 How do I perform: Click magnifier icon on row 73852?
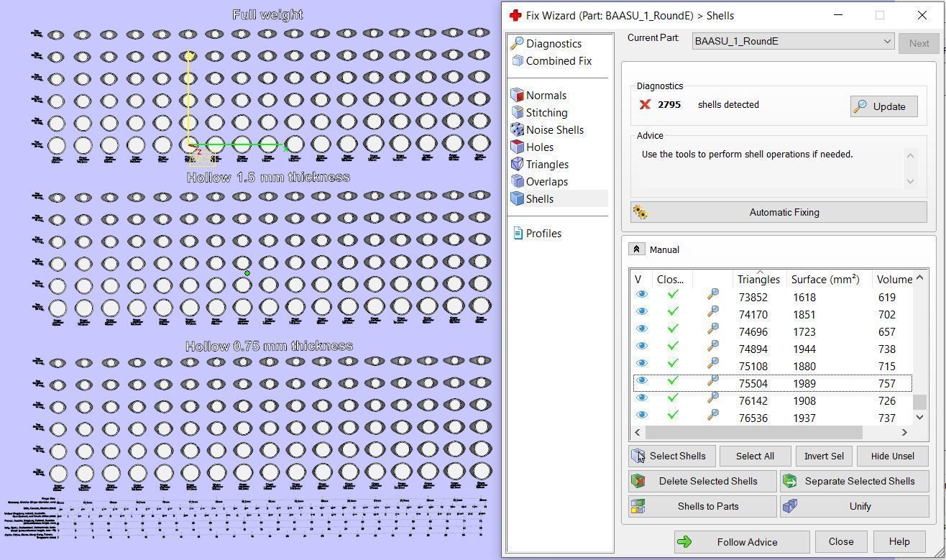click(712, 294)
